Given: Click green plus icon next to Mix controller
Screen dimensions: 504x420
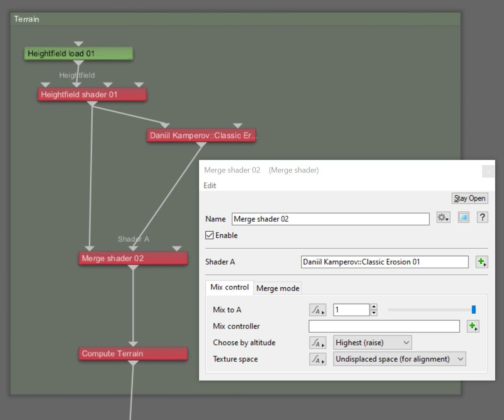Looking at the screenshot, I should (x=473, y=326).
